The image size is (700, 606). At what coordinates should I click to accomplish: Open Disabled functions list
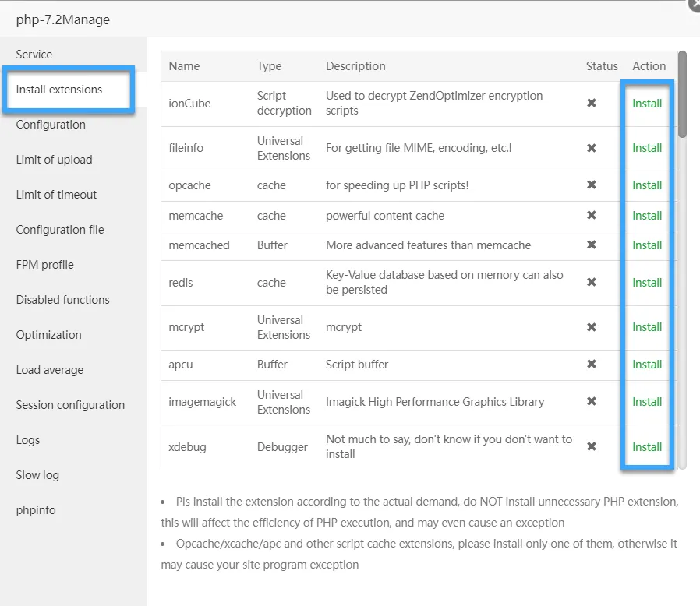tap(62, 299)
